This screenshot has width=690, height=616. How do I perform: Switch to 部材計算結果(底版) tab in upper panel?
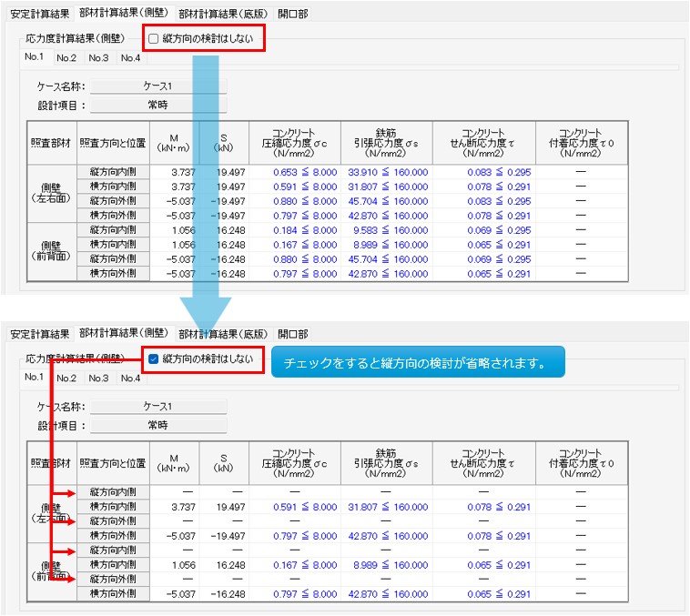click(x=223, y=14)
